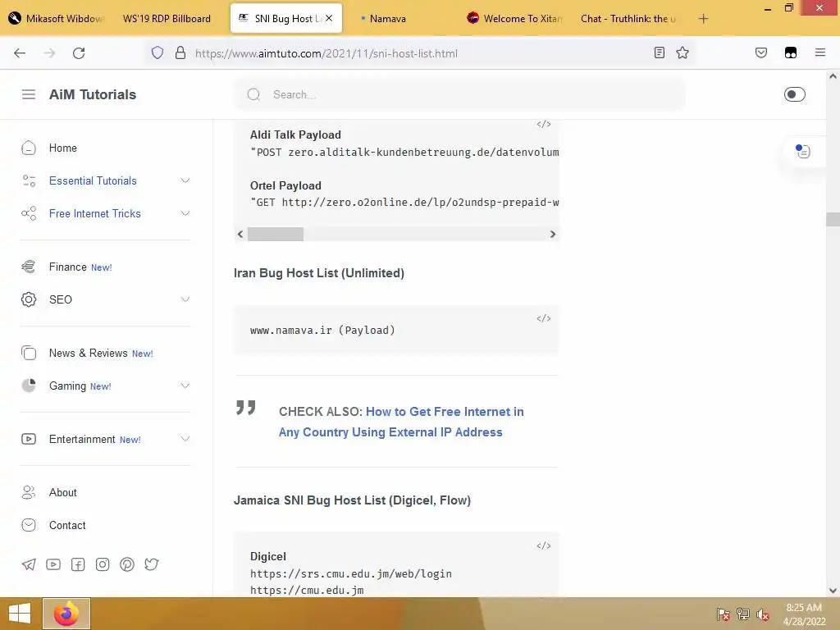
Task: Expand Essential Tutorials submenu
Action: 185,180
